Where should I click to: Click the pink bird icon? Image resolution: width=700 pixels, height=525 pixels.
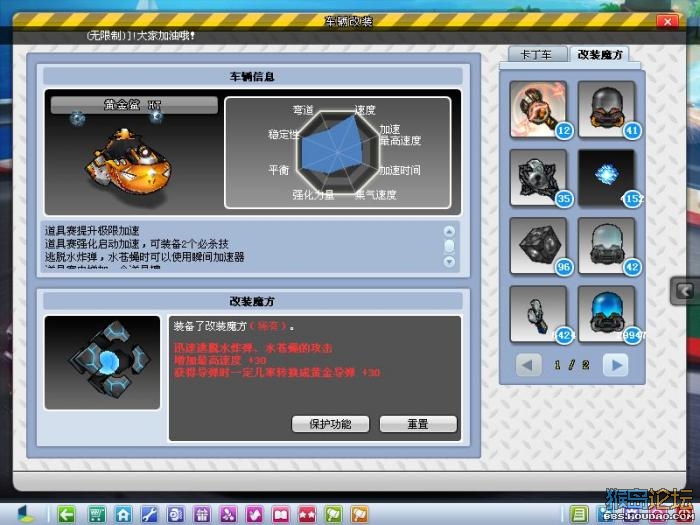point(254,514)
